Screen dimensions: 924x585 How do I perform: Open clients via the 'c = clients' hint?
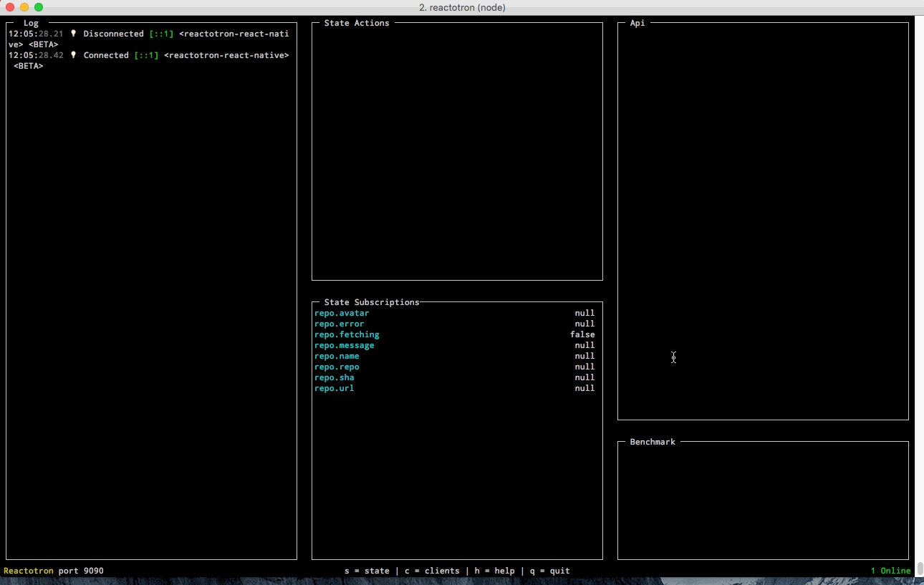[432, 571]
